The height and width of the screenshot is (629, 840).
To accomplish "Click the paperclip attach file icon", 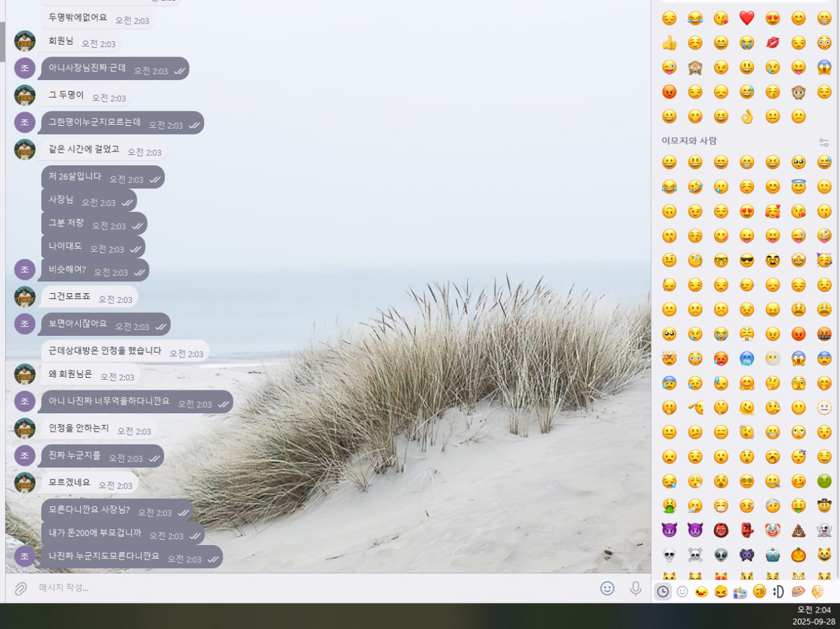I will [21, 588].
